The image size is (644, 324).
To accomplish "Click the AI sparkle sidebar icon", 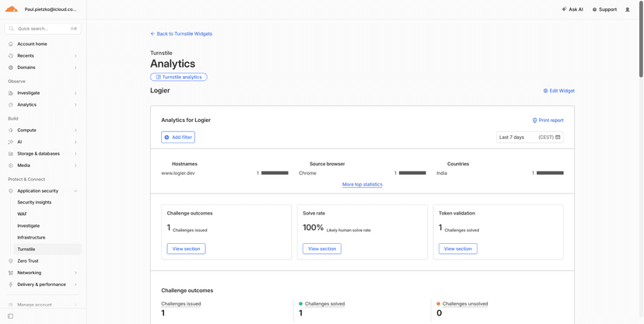I will coord(11,142).
